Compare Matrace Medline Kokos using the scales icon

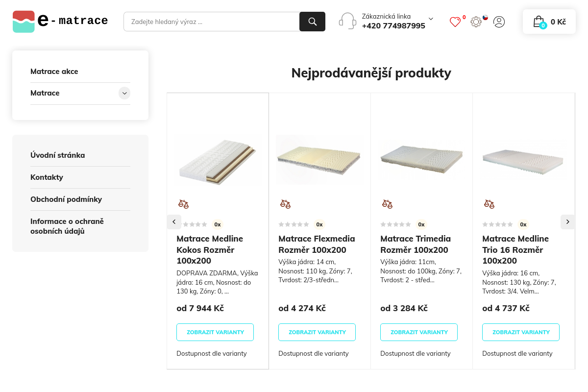click(x=183, y=204)
